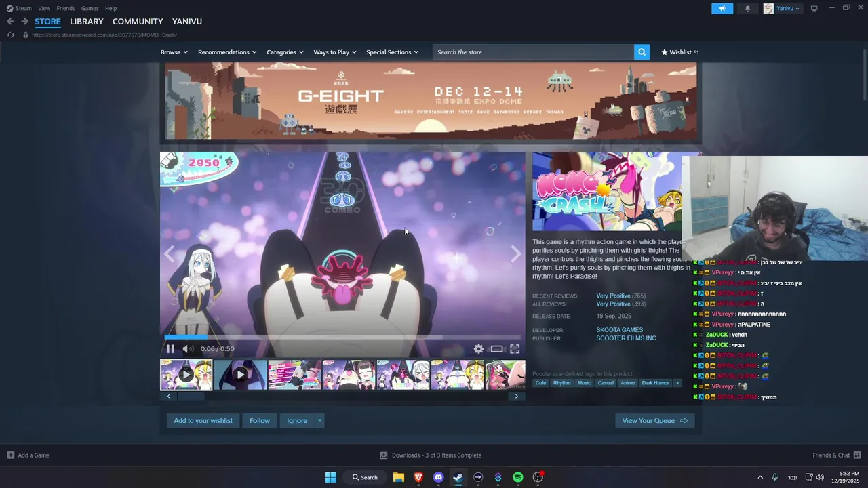
Task: Open Friends & Chat panel
Action: 837,455
